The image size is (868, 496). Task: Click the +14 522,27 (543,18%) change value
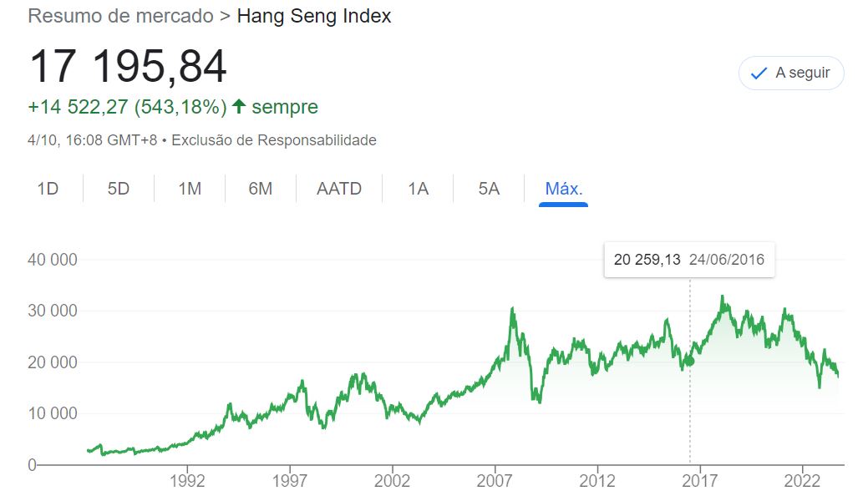[127, 107]
